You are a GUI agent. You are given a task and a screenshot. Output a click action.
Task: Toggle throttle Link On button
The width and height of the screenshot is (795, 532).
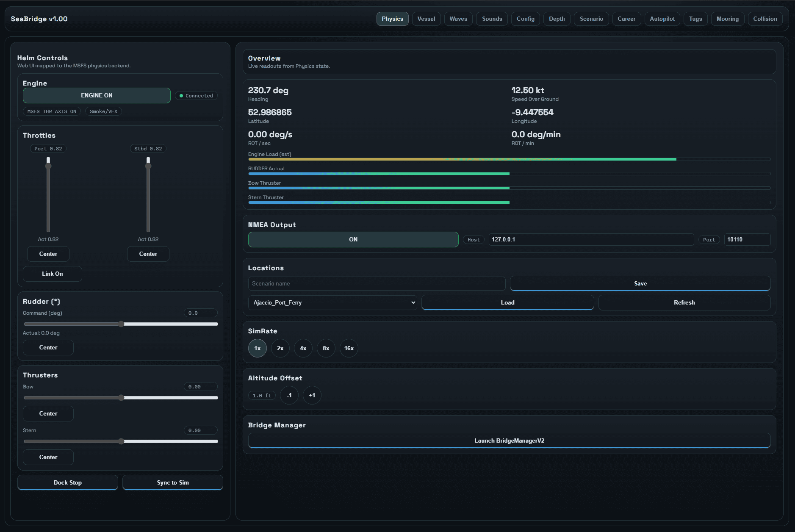tap(52, 274)
